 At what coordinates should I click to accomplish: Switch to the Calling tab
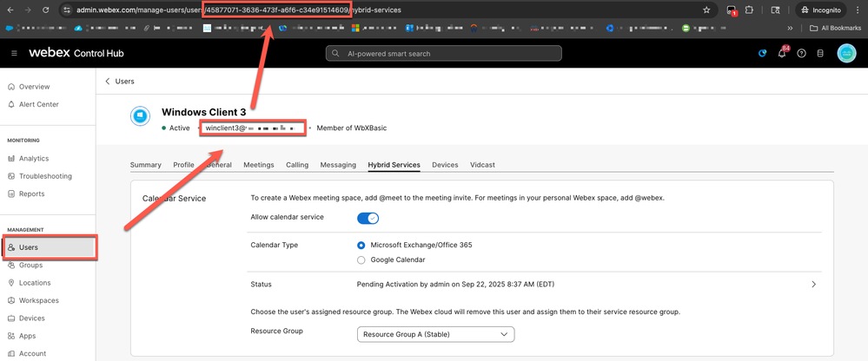(x=297, y=165)
